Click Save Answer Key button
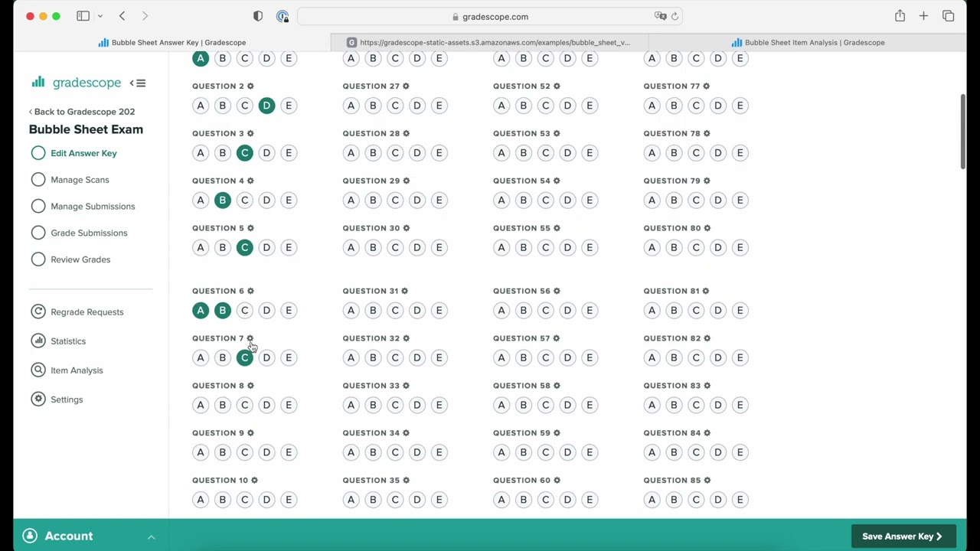Screen dimensions: 980x551 tap(902, 536)
